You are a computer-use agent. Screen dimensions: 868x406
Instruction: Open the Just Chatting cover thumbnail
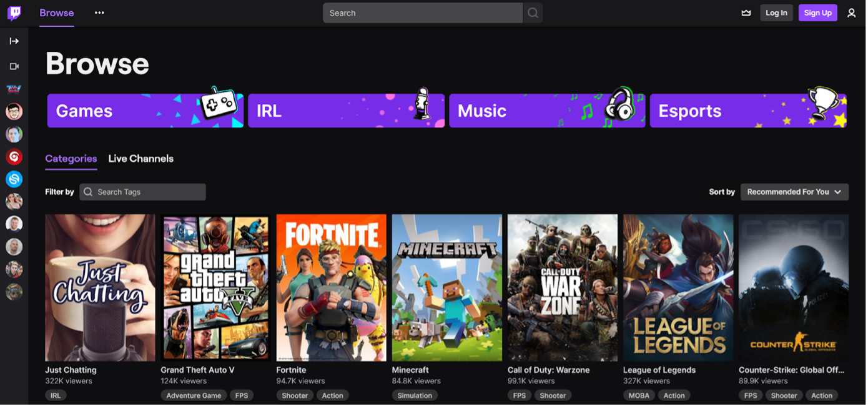click(x=100, y=288)
